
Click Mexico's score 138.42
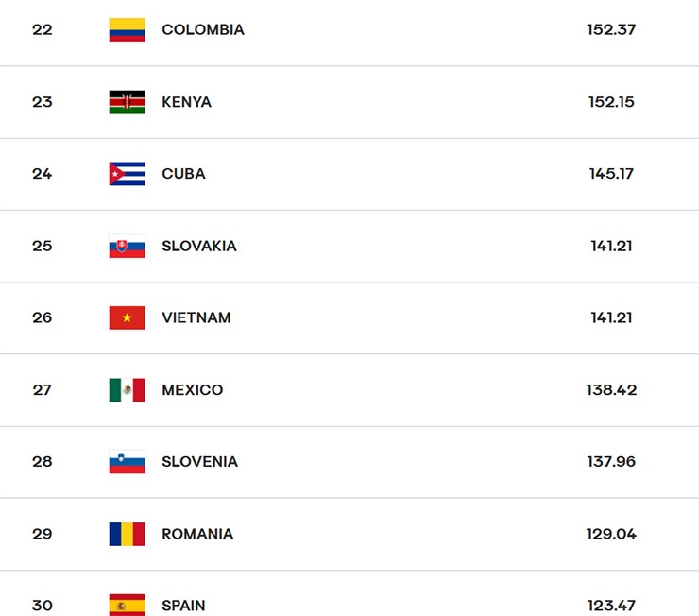coord(611,390)
